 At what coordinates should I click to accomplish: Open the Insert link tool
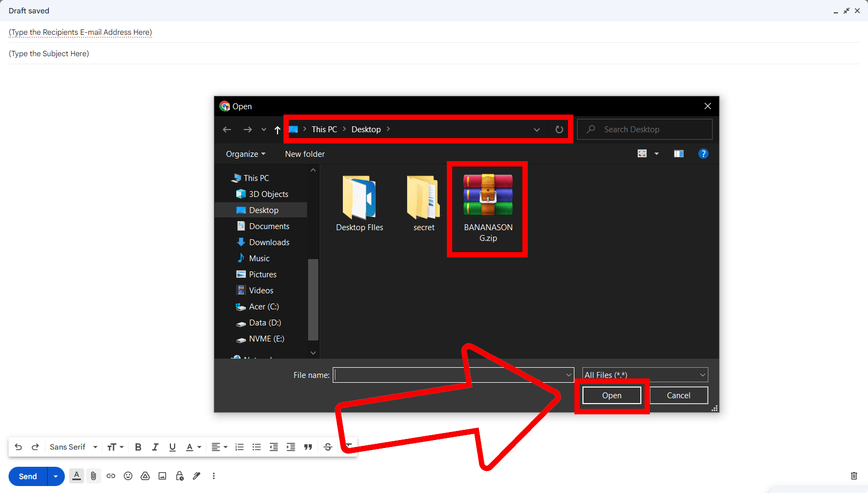click(111, 476)
